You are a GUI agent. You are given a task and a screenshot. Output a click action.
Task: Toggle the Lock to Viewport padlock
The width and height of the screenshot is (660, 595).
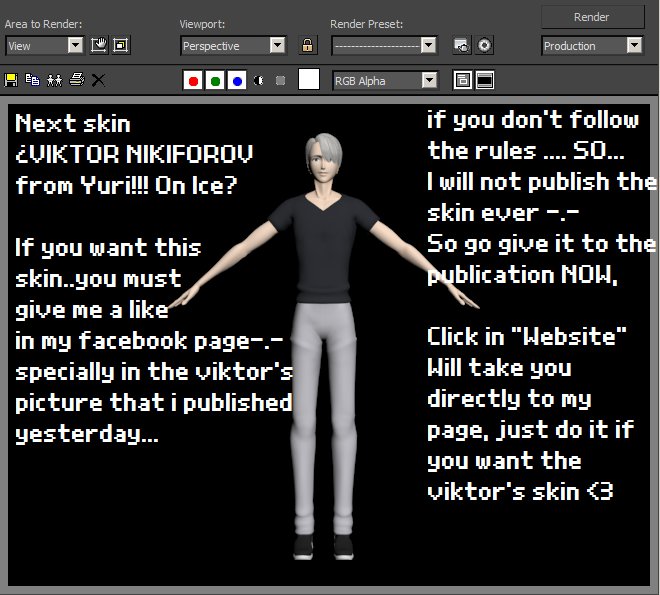[x=308, y=45]
